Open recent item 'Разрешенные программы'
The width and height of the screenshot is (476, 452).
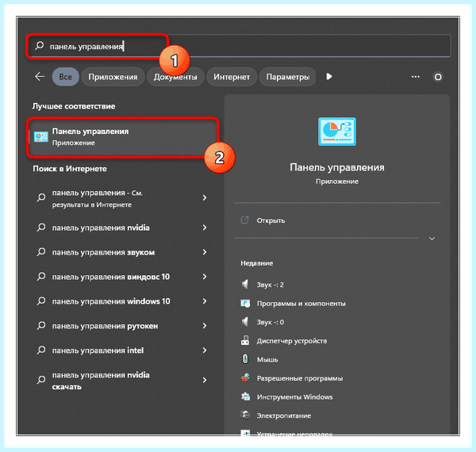300,378
